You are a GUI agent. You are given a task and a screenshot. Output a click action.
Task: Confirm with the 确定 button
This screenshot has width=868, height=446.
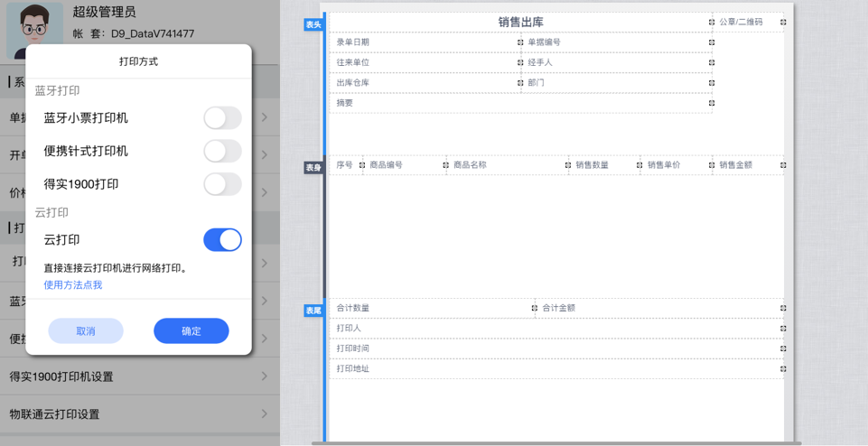pos(191,331)
